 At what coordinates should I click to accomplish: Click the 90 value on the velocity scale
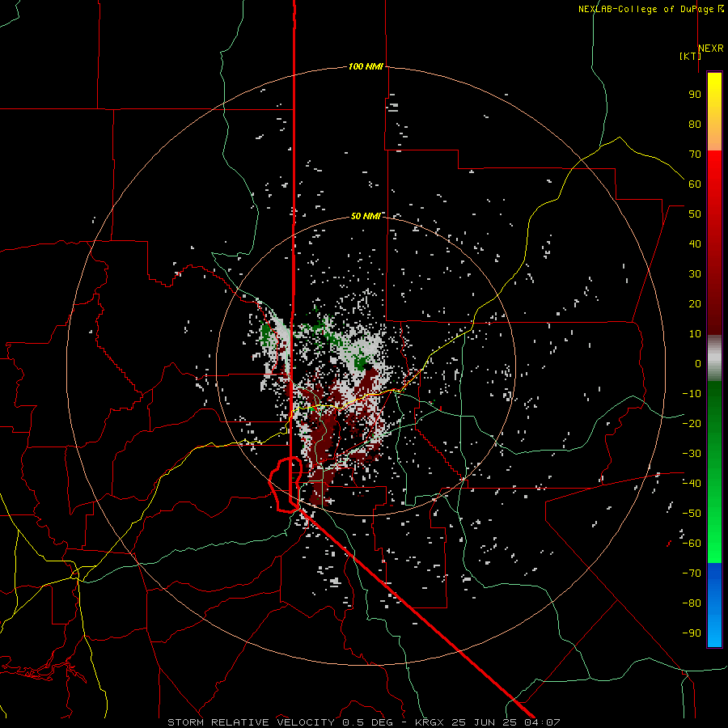coord(695,95)
